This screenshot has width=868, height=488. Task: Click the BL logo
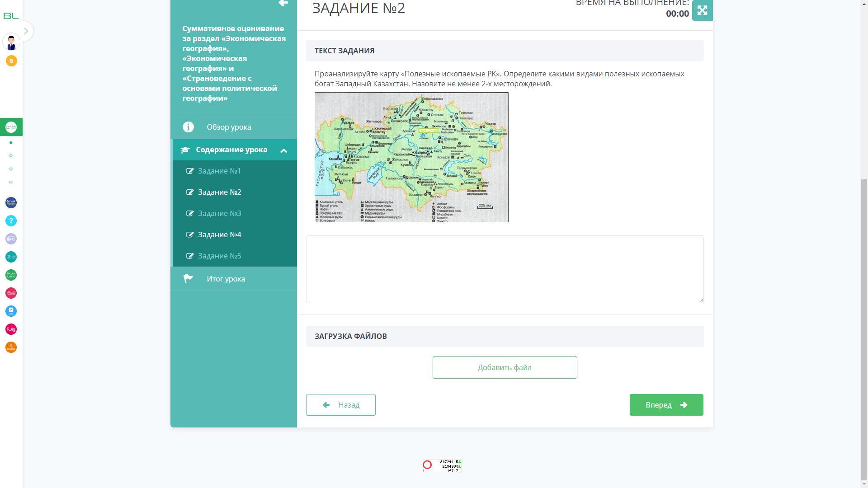coord(11,16)
